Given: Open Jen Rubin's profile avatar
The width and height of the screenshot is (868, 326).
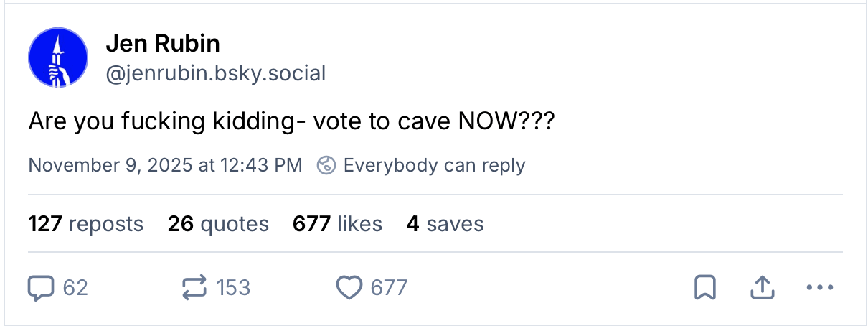Looking at the screenshot, I should 58,58.
